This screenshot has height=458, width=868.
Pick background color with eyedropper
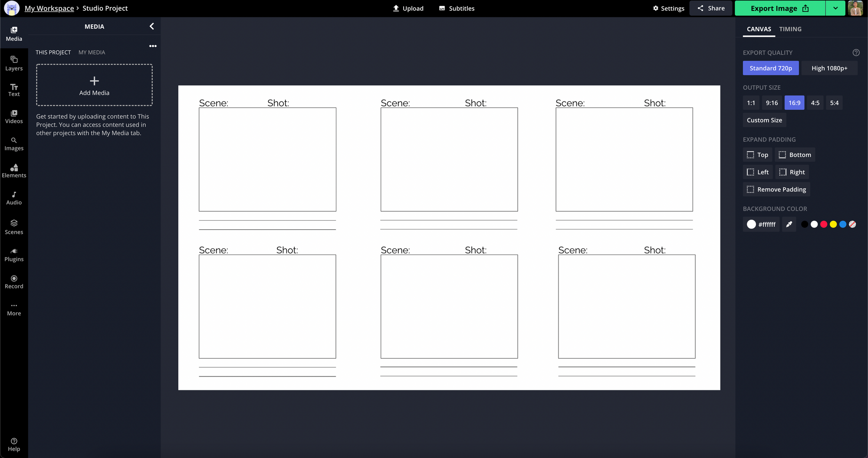[789, 224]
